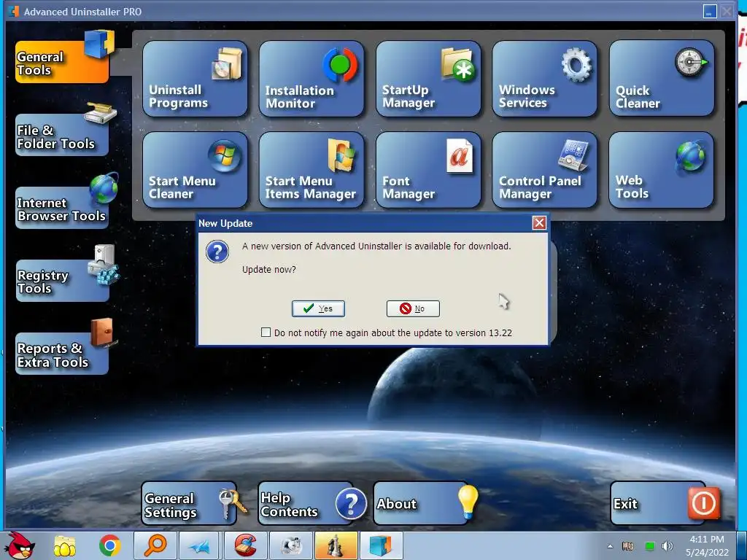Open the blue paper plane taskbar app
The height and width of the screenshot is (560, 747).
pyautogui.click(x=200, y=545)
